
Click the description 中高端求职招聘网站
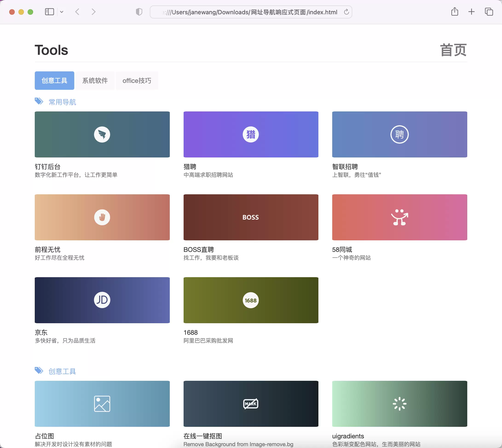[208, 175]
